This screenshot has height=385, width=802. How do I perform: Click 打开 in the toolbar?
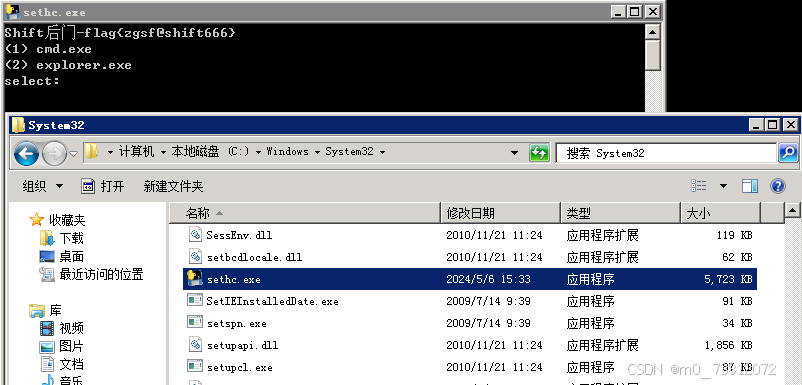click(x=103, y=186)
